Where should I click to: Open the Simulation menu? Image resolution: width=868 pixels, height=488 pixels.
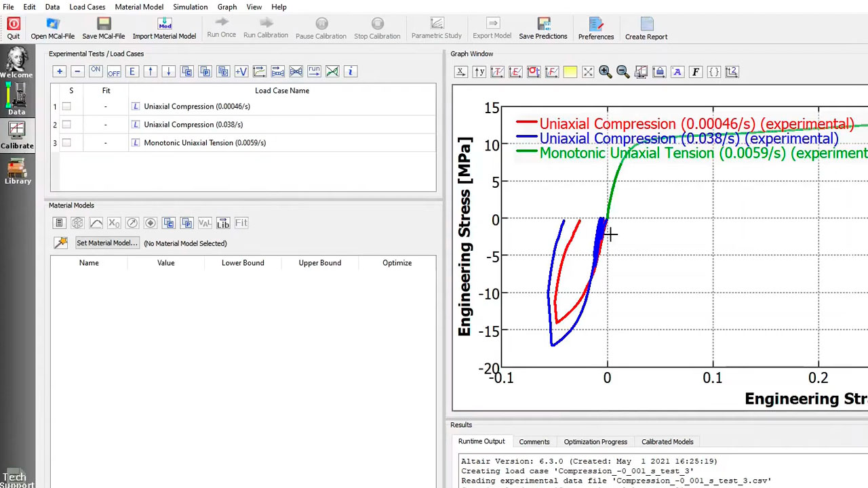190,7
